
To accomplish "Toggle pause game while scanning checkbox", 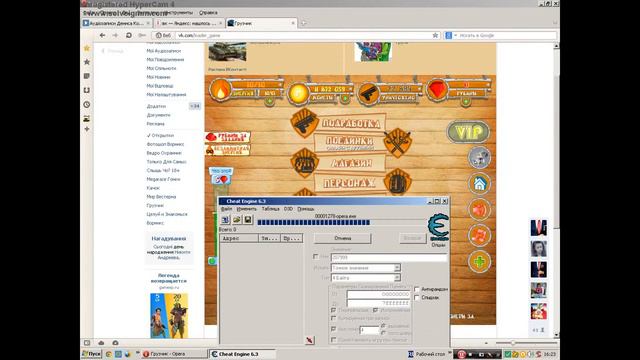I will [x=334, y=340].
